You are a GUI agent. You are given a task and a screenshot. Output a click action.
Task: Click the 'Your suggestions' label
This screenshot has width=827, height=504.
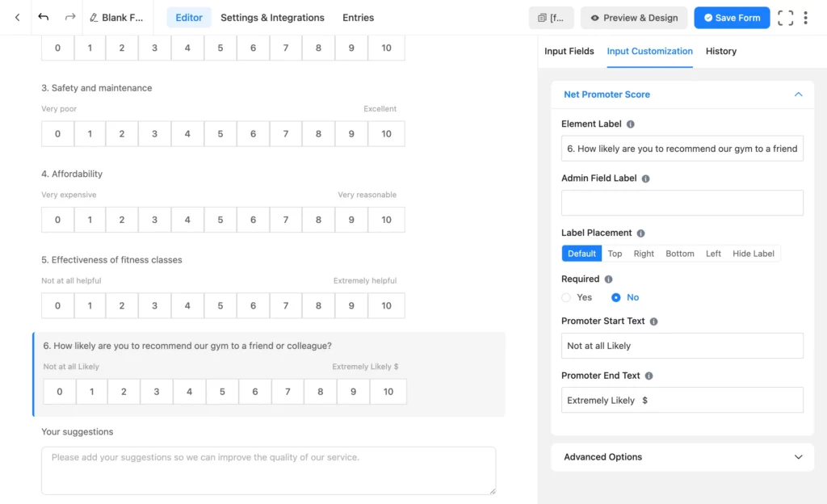click(x=77, y=432)
